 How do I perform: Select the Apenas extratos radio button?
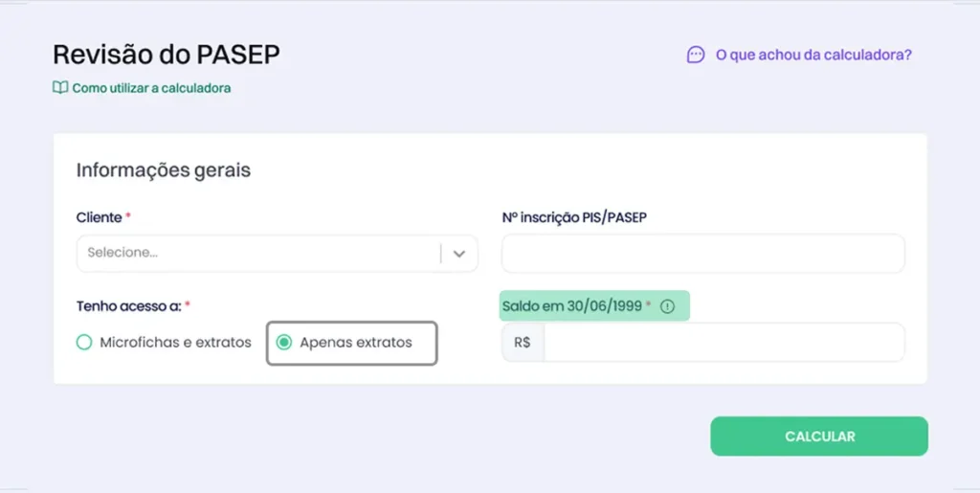284,342
